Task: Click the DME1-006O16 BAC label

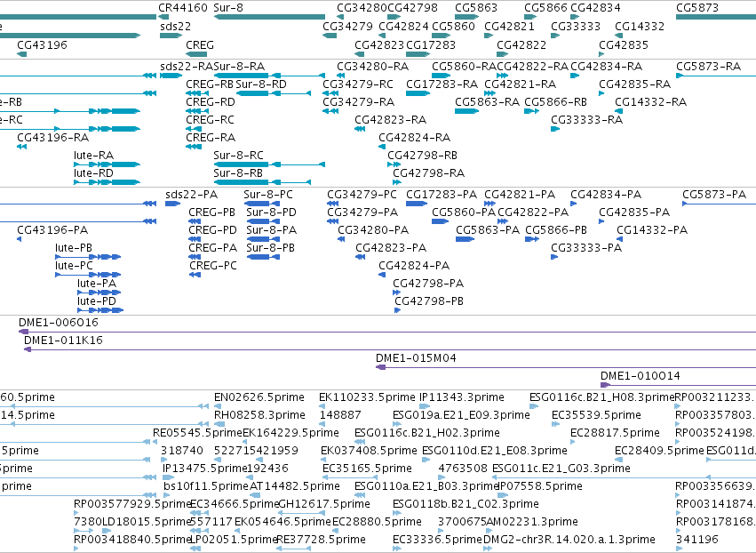Action: pos(59,323)
